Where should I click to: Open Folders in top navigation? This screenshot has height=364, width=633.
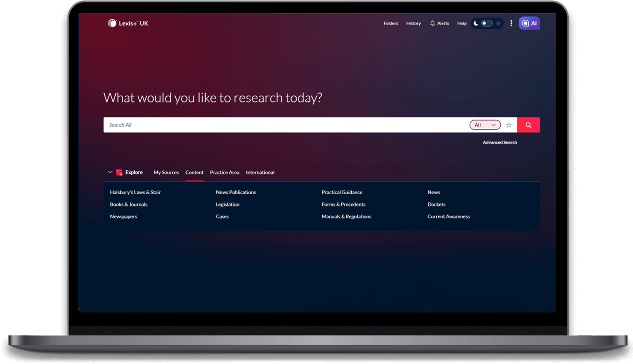tap(391, 23)
